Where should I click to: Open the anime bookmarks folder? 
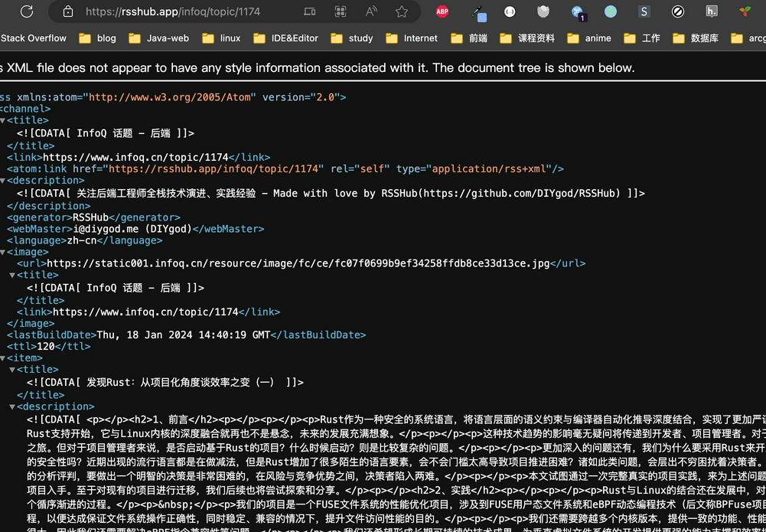[x=589, y=38]
